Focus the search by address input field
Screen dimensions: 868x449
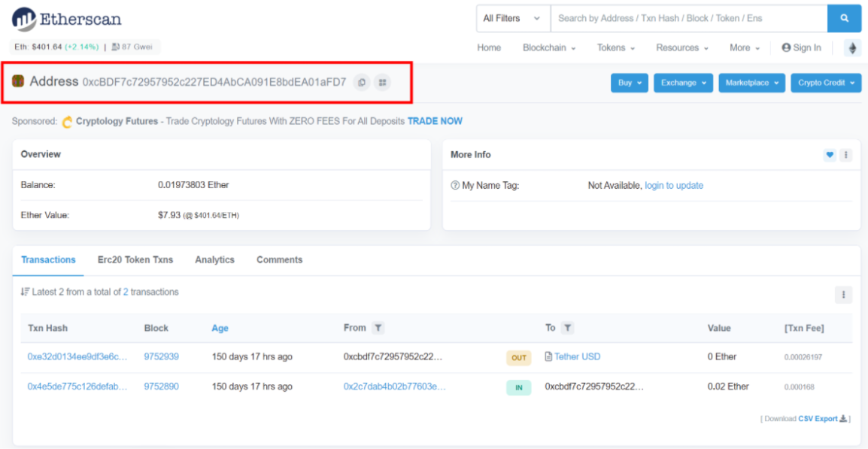(689, 18)
